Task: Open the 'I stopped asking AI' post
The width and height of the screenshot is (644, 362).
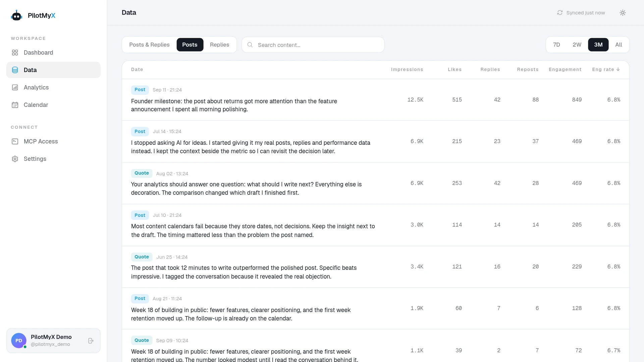Action: [376, 142]
